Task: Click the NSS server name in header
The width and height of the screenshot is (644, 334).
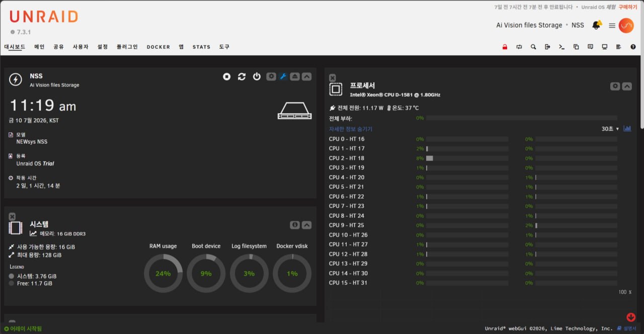Action: click(578, 25)
